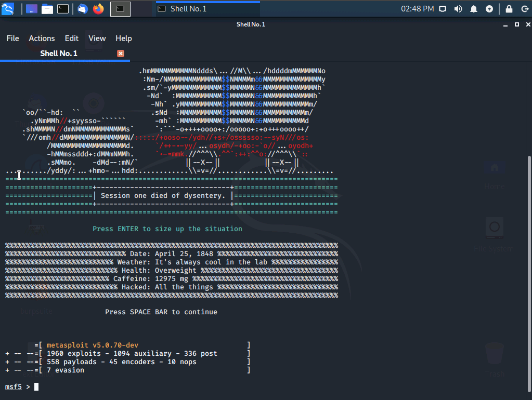Close the Shell No. 1 tab

pos(121,54)
